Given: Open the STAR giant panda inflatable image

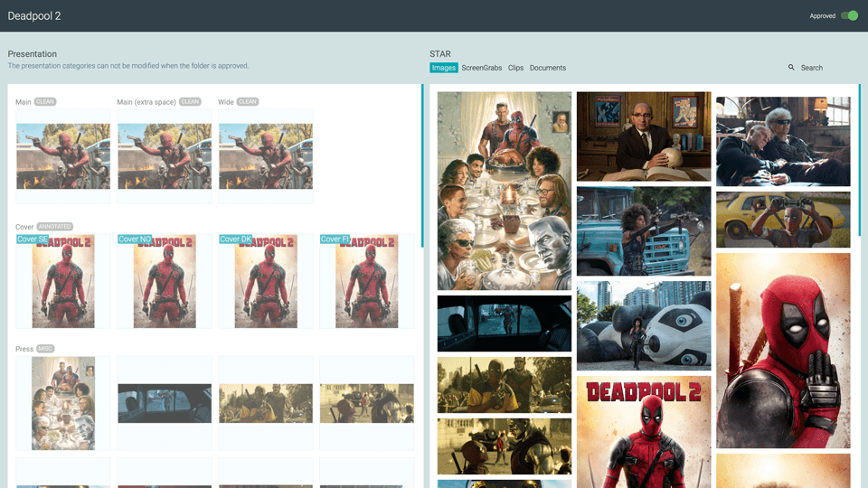Looking at the screenshot, I should pos(644,326).
